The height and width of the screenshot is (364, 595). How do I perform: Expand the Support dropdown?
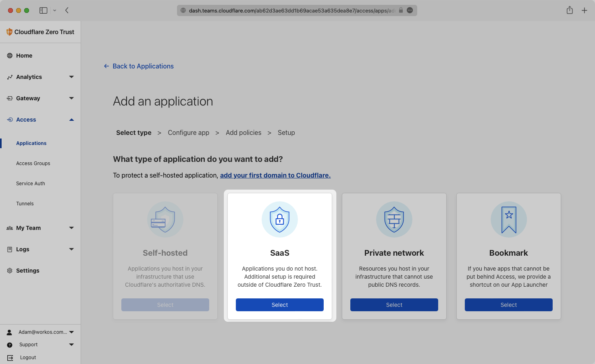coord(71,345)
